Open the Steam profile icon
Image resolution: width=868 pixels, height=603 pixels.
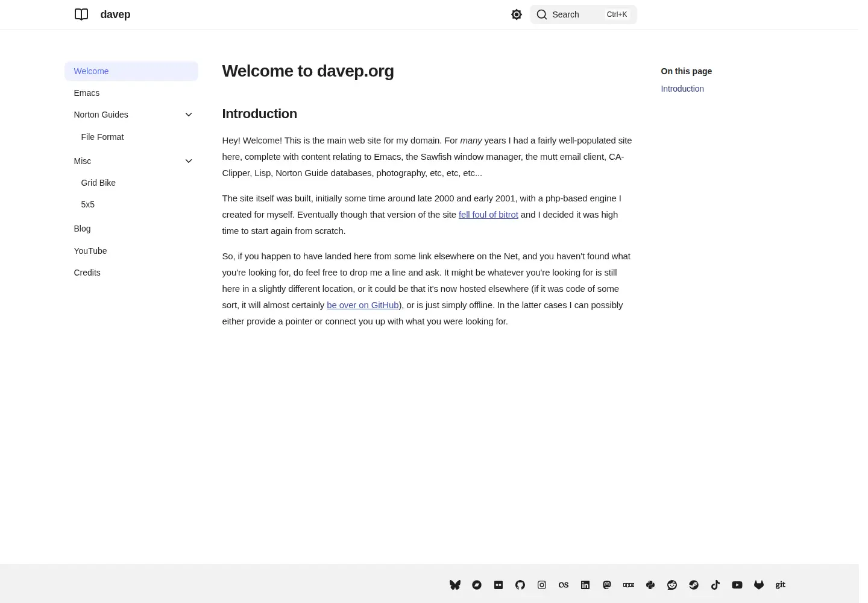(694, 585)
